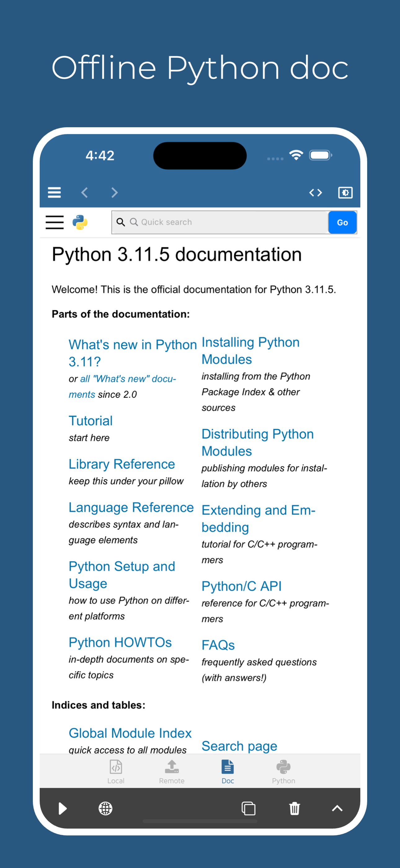Image resolution: width=400 pixels, height=868 pixels.
Task: Select 'start here' caption text
Action: 89,438
